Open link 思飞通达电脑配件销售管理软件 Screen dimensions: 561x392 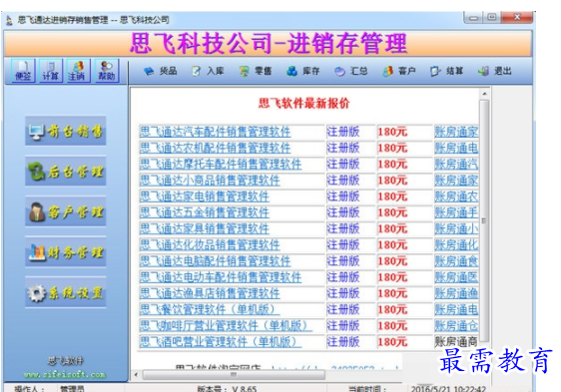click(x=215, y=261)
